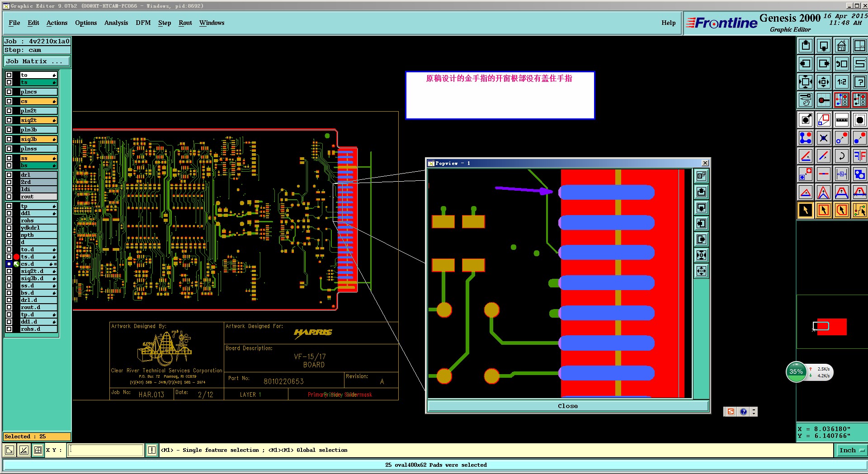Select the net selection pointer icon
The height and width of the screenshot is (474, 868).
click(859, 210)
